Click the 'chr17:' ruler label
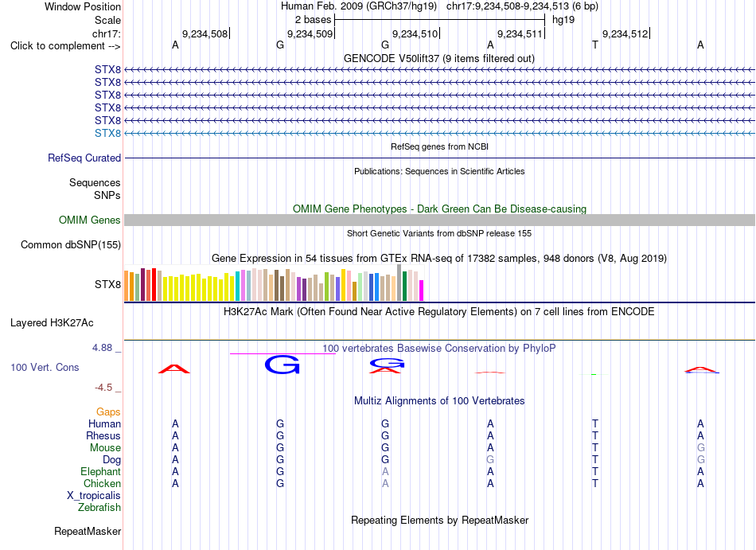 click(107, 33)
